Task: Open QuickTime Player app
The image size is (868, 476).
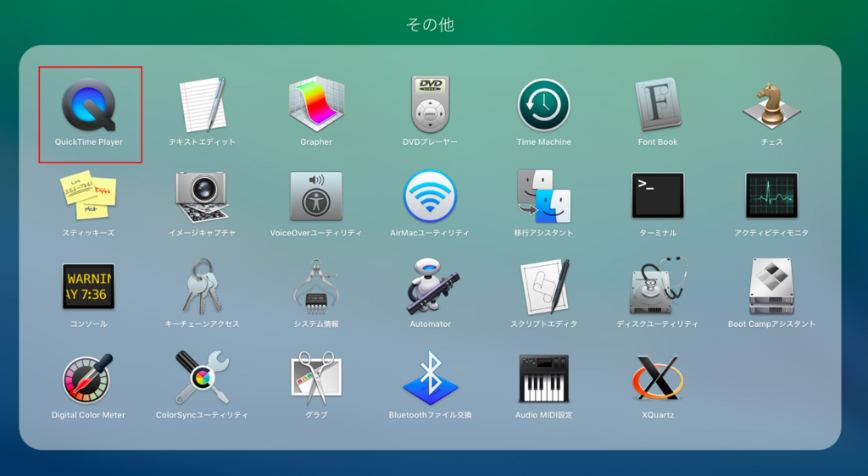Action: pos(88,105)
